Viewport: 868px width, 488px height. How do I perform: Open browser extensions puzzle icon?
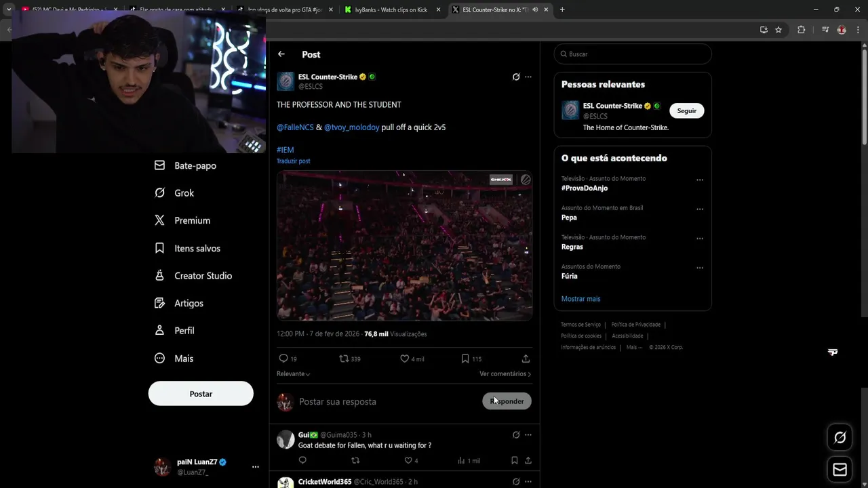coord(801,30)
